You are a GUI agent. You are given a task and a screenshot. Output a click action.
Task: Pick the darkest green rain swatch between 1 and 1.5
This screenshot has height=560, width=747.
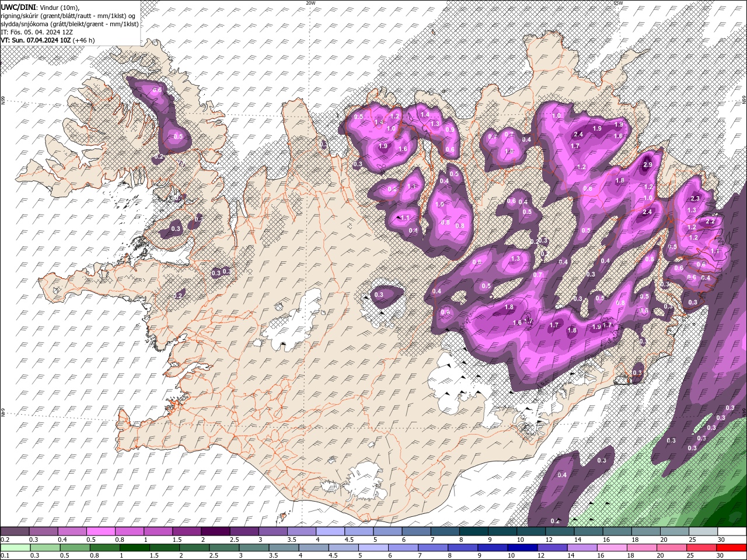click(x=135, y=547)
